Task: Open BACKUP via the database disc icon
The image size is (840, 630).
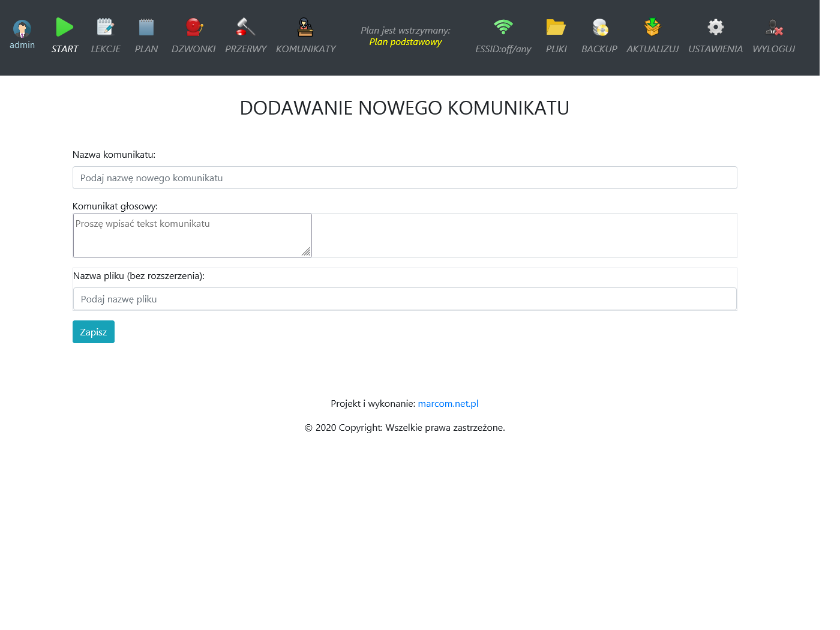Action: coord(600,27)
